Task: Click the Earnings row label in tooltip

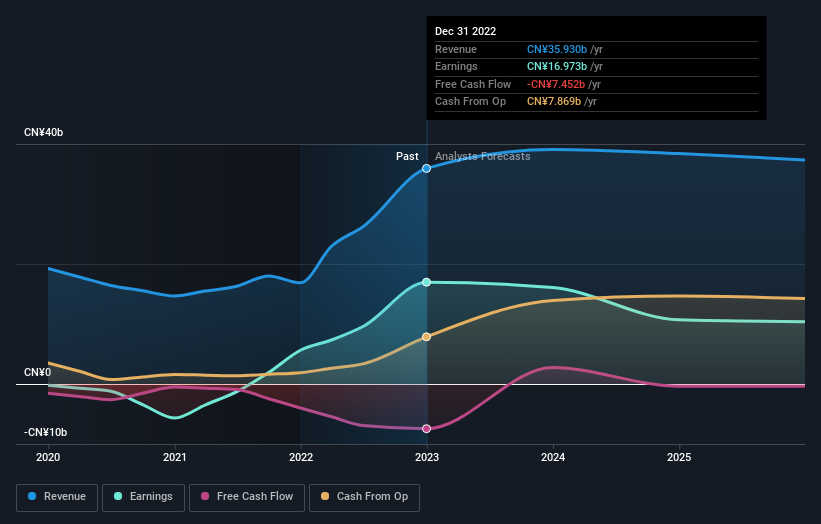Action: point(456,66)
